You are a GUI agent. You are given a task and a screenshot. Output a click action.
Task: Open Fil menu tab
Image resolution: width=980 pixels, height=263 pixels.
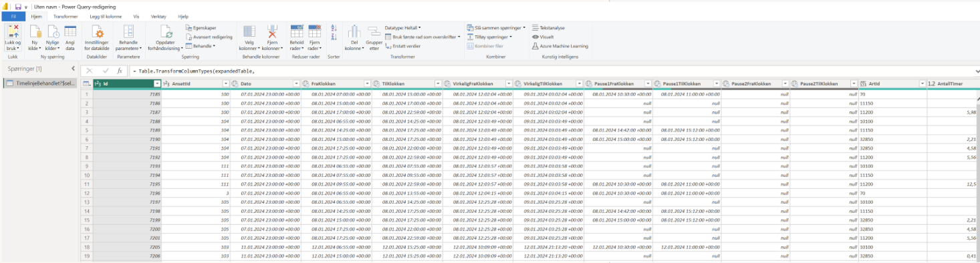pos(13,16)
